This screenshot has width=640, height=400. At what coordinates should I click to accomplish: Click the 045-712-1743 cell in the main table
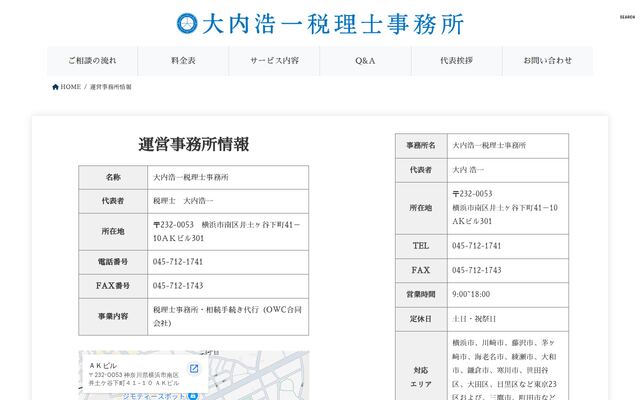pos(228,286)
